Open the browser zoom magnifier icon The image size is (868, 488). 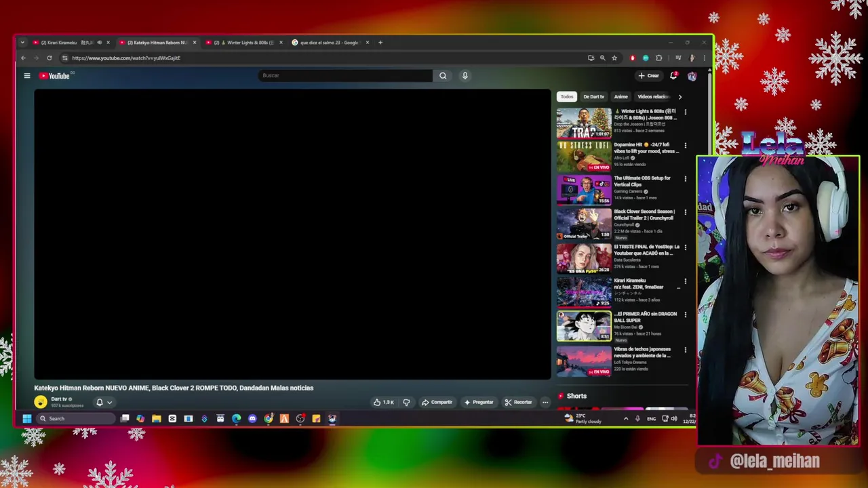tap(602, 58)
